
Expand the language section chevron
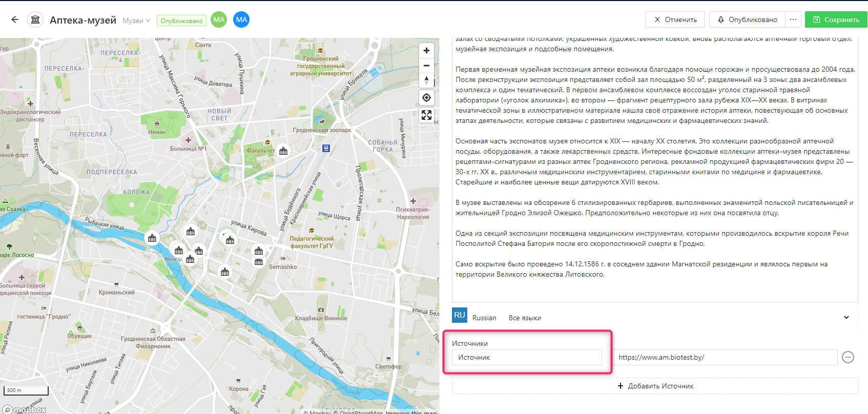point(846,317)
